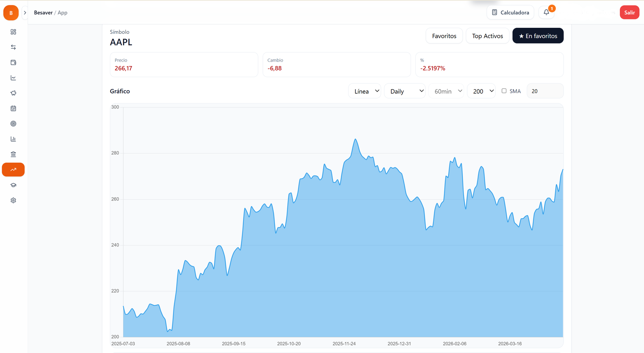Click the chart peak near 2025-11-24
Screen dimensions: 644x353
(x=355, y=139)
